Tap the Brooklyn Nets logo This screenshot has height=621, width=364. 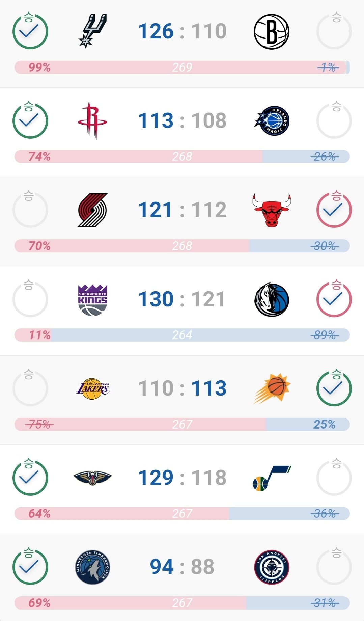[272, 32]
